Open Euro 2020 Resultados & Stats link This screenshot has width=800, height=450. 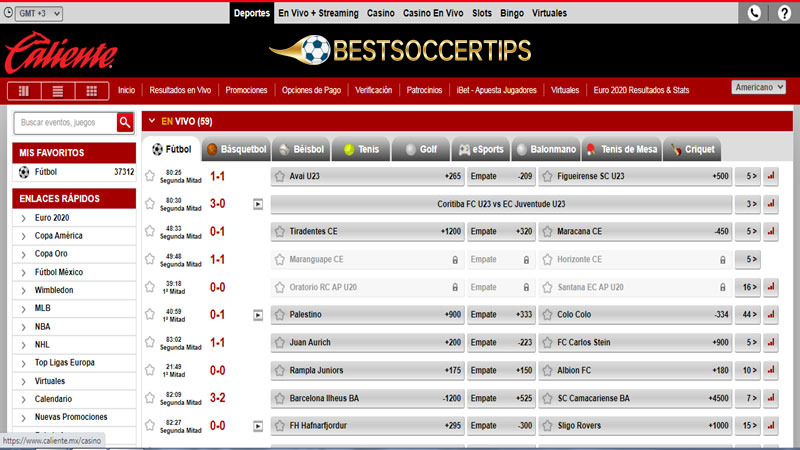[641, 90]
